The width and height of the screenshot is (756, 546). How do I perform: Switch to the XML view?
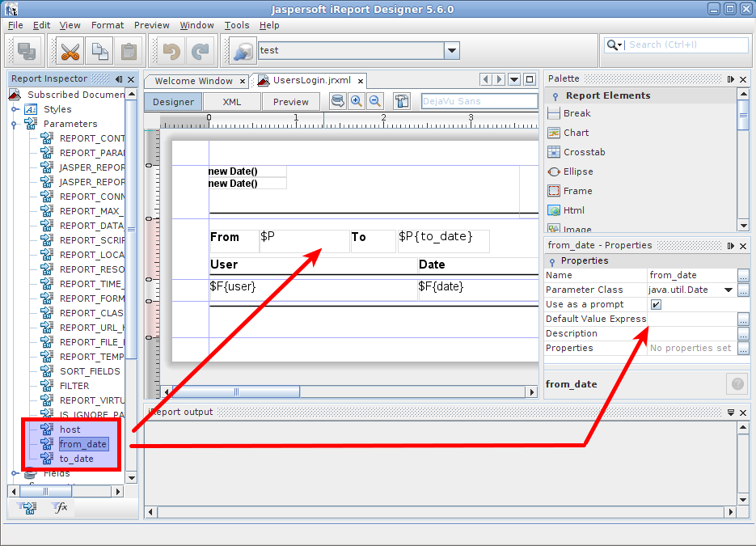232,102
